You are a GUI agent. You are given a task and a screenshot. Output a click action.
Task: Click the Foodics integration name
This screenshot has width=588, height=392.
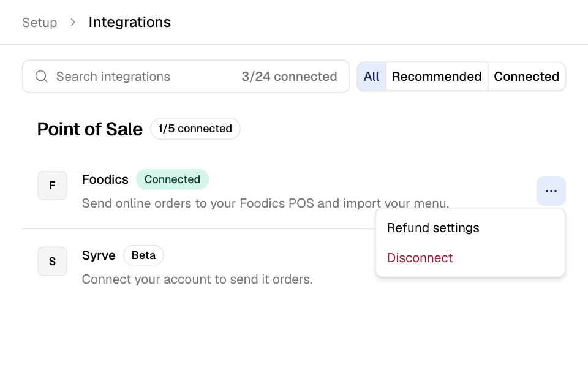click(105, 179)
